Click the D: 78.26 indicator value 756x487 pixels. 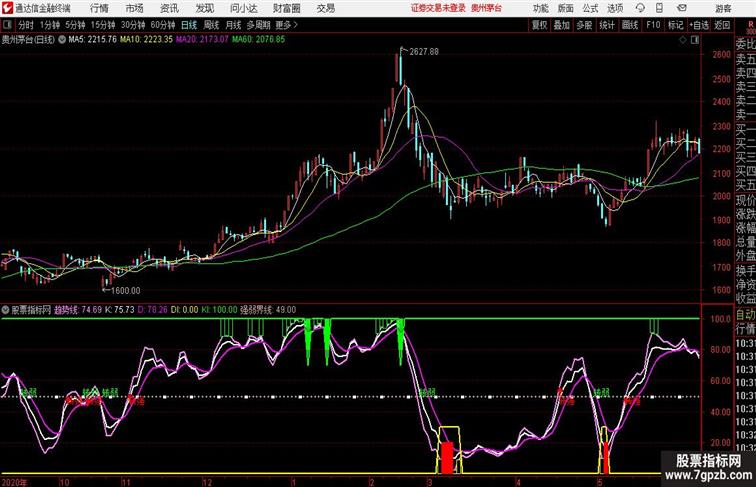coord(152,310)
